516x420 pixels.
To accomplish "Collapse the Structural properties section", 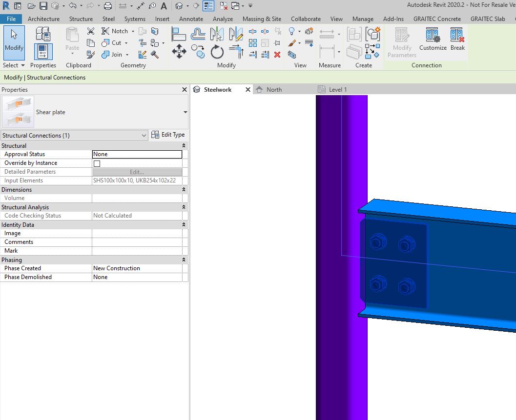I will pos(184,145).
